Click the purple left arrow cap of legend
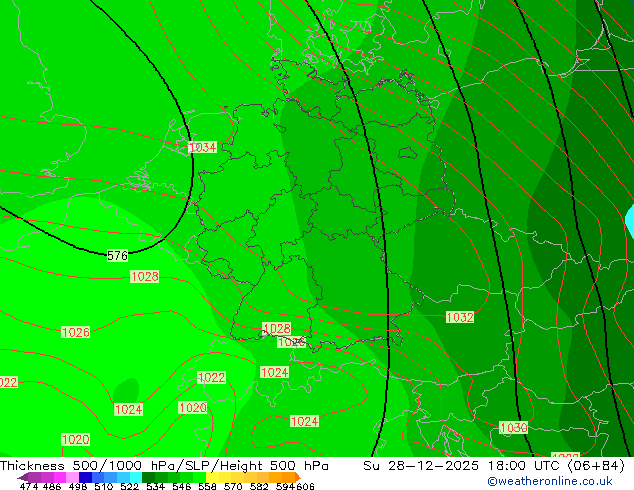Viewport: 634px width, 490px height. pos(23,477)
